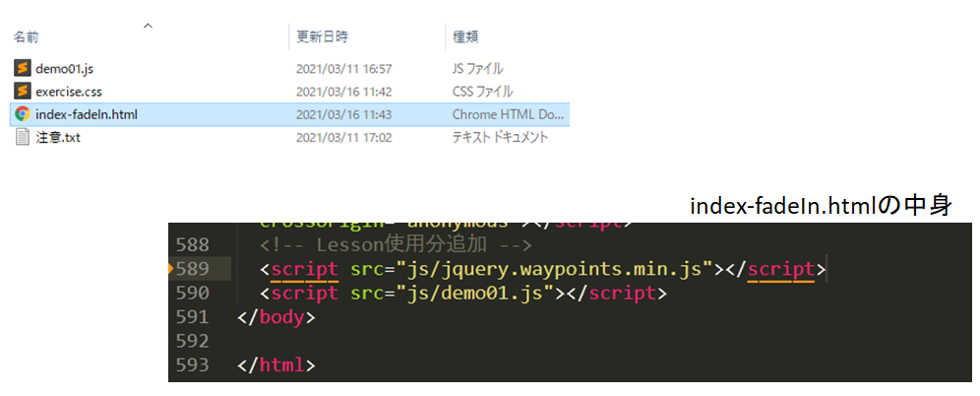
Task: Select the 注意.txt file name
Action: tap(58, 138)
